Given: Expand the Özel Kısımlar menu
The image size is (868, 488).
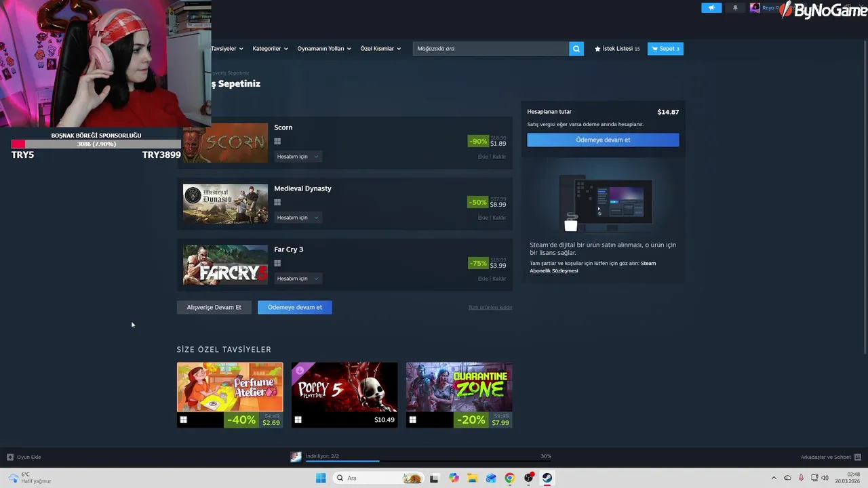Looking at the screenshot, I should pos(380,49).
